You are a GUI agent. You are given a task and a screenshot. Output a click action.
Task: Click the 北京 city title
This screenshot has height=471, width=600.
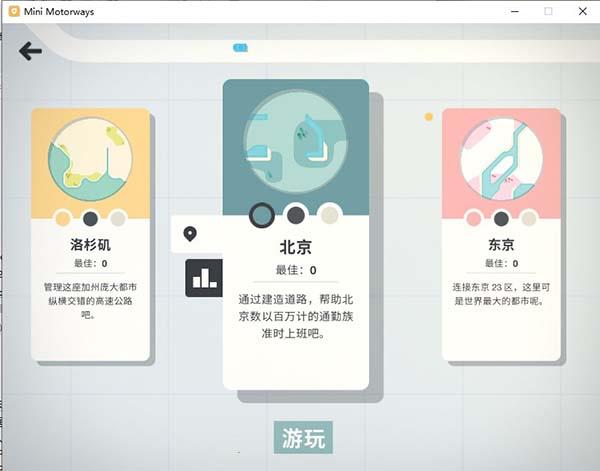pos(295,247)
